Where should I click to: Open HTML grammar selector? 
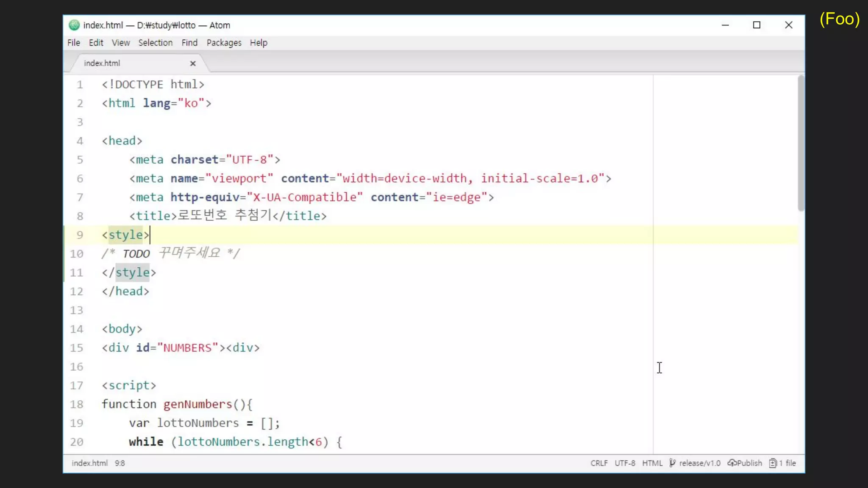652,463
